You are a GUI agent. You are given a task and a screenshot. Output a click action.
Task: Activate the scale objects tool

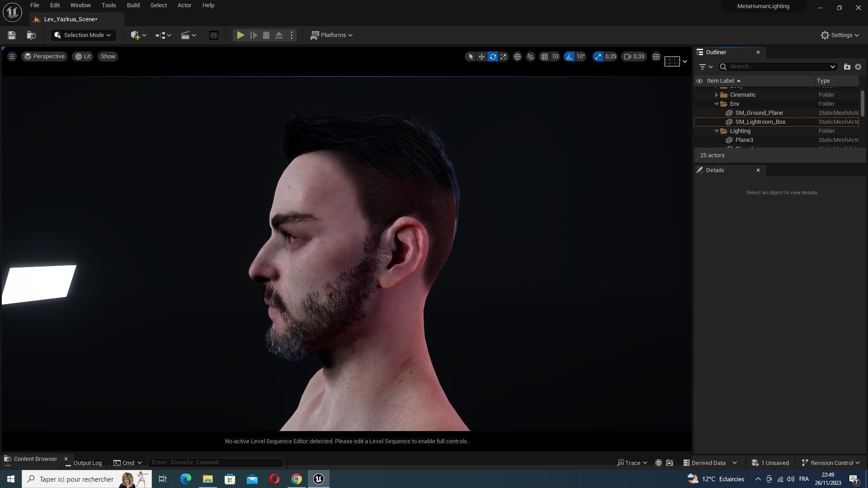(x=504, y=56)
